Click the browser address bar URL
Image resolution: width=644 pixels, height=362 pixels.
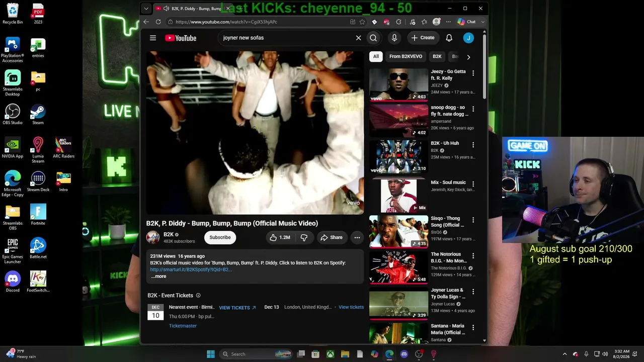[x=226, y=22]
